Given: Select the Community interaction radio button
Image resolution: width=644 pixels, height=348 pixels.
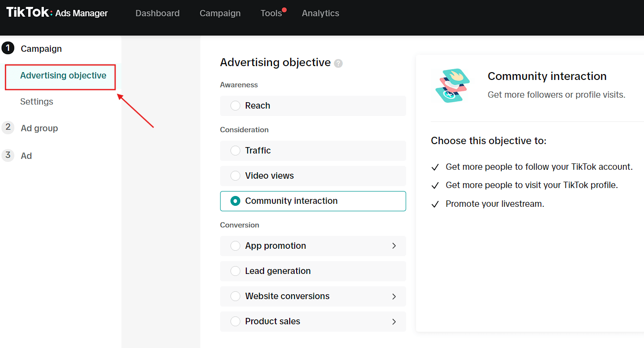Looking at the screenshot, I should (236, 201).
